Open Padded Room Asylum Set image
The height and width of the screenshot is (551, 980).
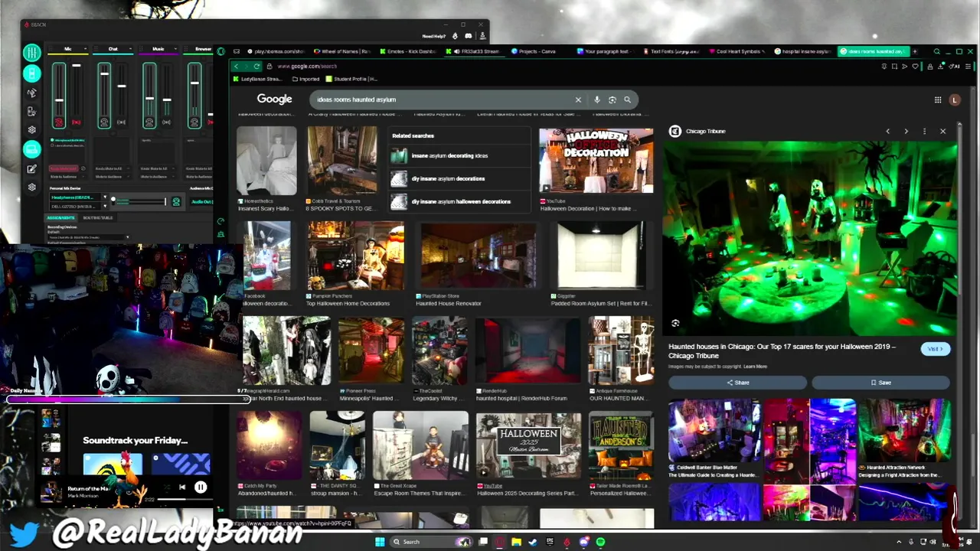[601, 256]
